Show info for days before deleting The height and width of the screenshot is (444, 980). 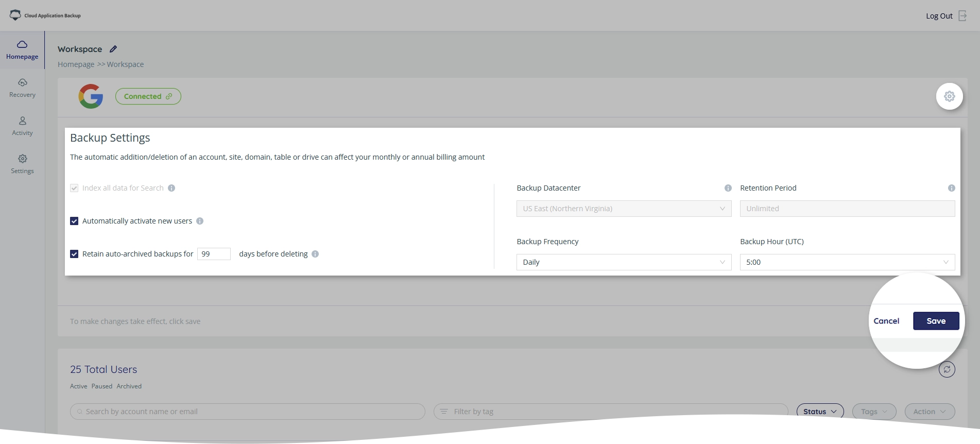point(315,254)
